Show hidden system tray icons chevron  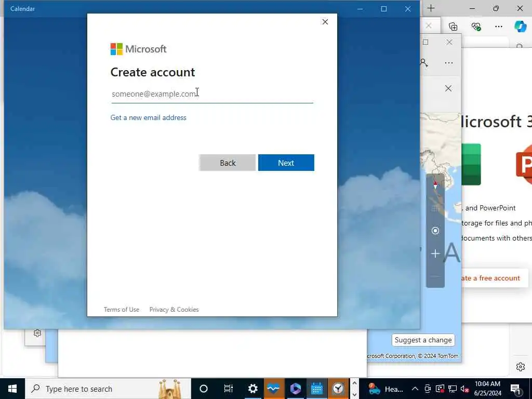tap(415, 389)
